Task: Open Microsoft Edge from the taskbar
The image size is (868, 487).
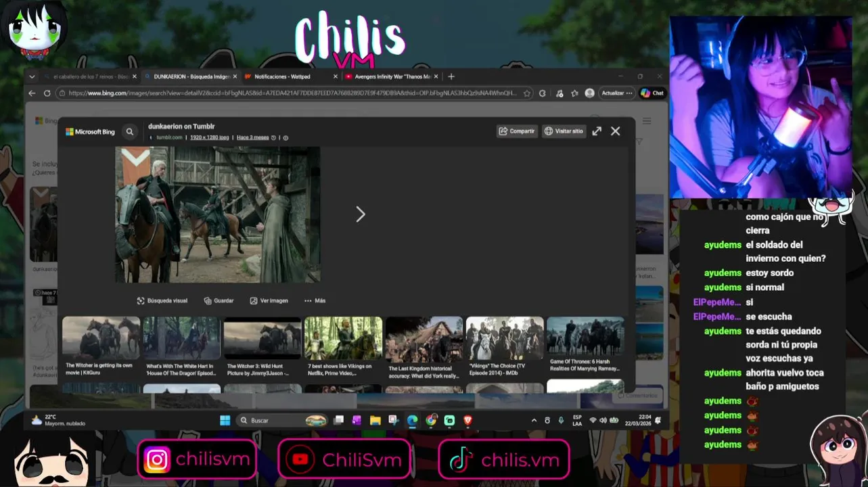Action: pyautogui.click(x=412, y=420)
